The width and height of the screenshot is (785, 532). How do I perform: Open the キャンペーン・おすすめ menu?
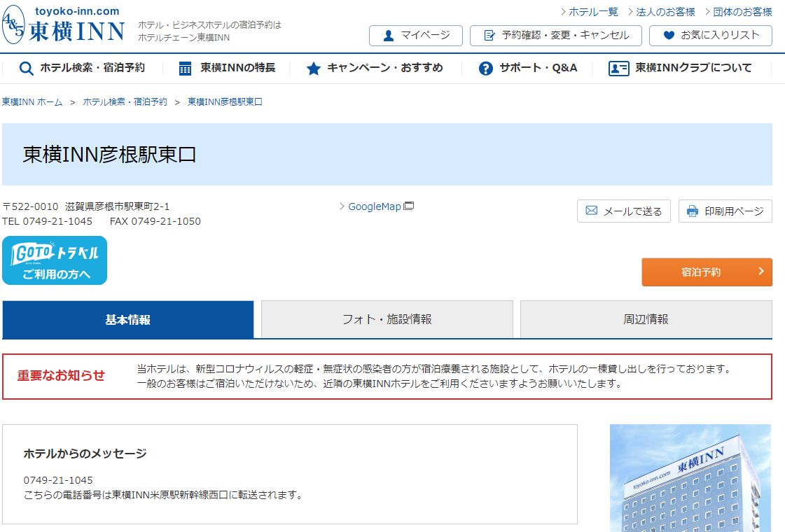375,68
